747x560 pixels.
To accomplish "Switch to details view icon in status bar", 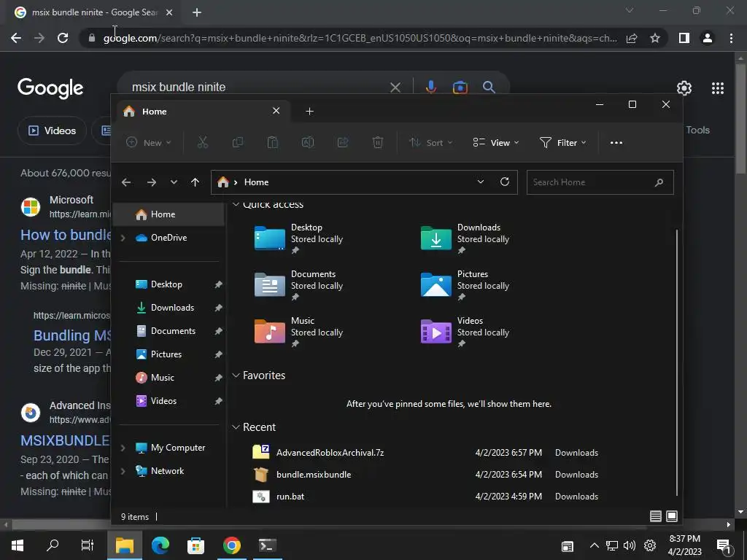I will 656,516.
